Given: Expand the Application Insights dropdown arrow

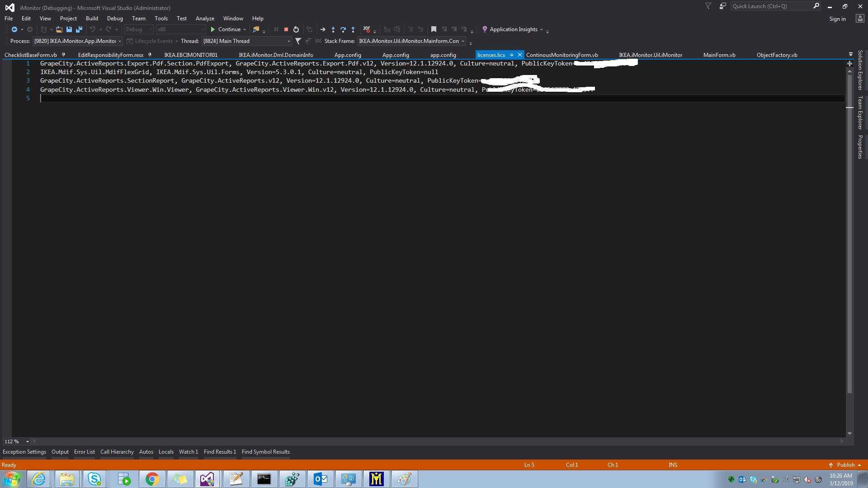Looking at the screenshot, I should coord(541,29).
